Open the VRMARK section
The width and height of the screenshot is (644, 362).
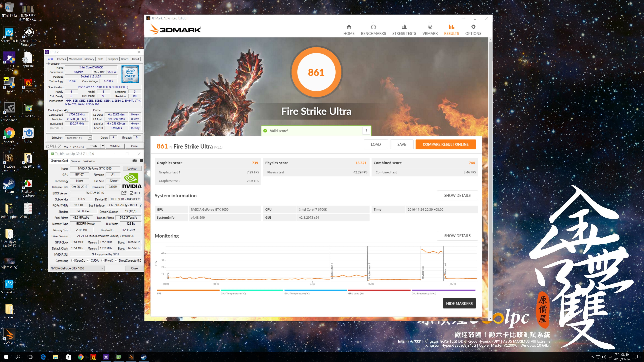point(430,30)
